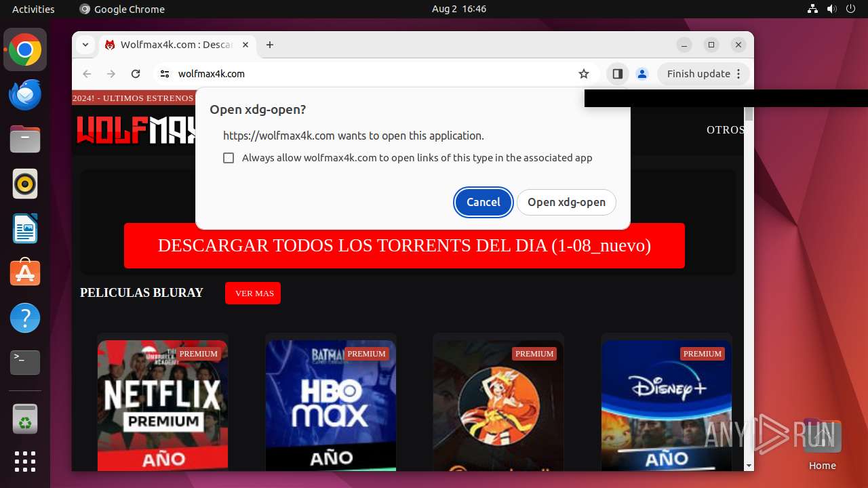Open the Chrome side panel icon
The height and width of the screenshot is (488, 868).
tap(617, 74)
